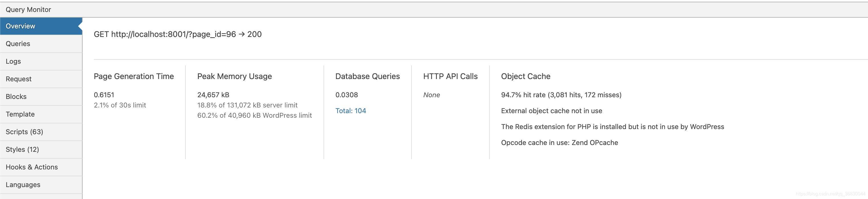Click the GET localhost request URL heading

pos(178,34)
